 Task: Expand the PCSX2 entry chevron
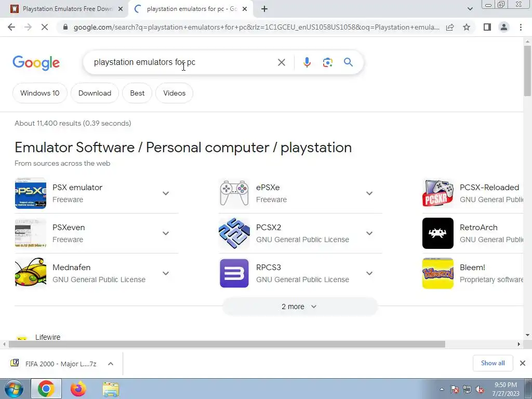click(x=369, y=233)
